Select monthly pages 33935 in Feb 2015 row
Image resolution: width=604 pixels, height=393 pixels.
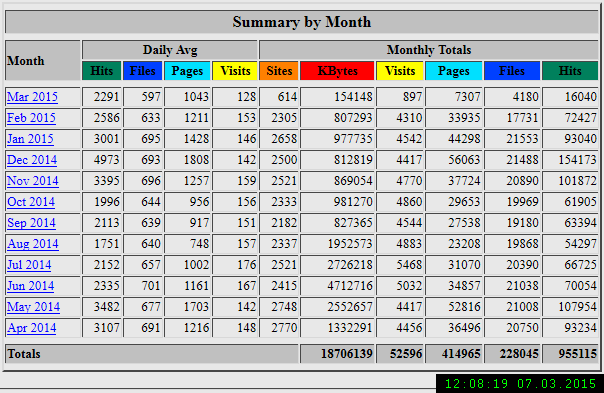pos(464,118)
